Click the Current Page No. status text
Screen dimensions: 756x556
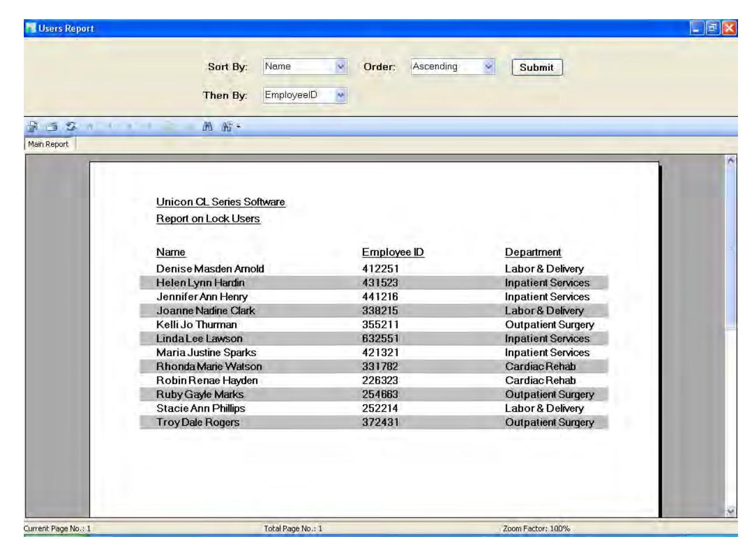click(57, 528)
